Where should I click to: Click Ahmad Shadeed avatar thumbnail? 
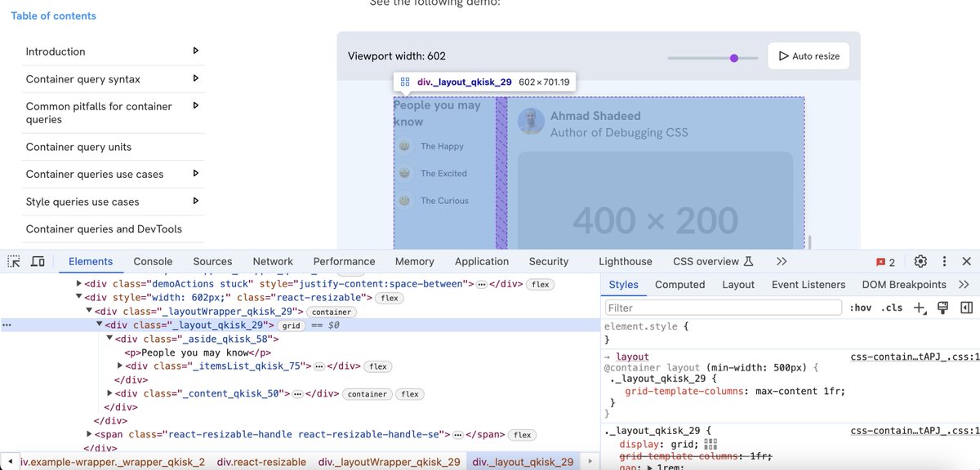pos(531,122)
